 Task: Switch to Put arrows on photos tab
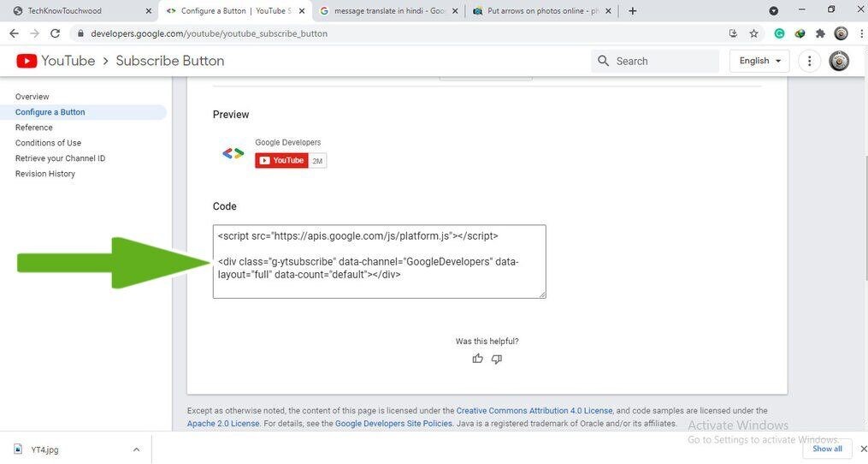[540, 11]
